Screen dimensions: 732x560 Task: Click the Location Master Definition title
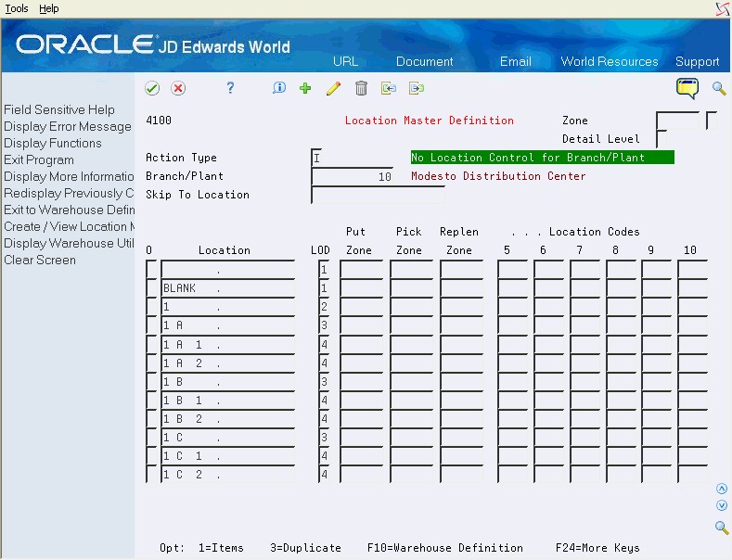pyautogui.click(x=429, y=121)
